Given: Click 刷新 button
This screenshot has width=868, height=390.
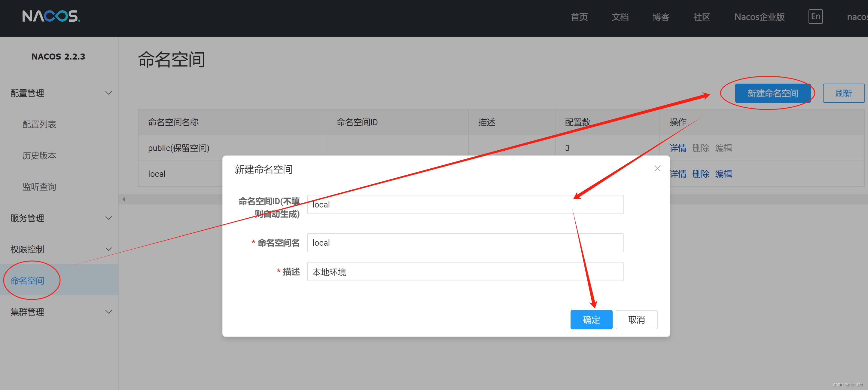Looking at the screenshot, I should tap(843, 93).
